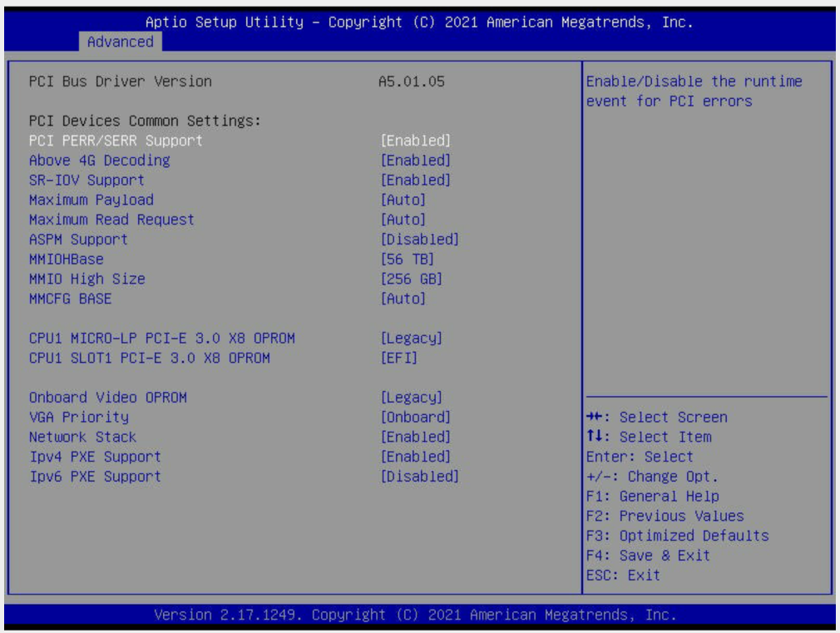Select Maximum Read Request setting

111,220
